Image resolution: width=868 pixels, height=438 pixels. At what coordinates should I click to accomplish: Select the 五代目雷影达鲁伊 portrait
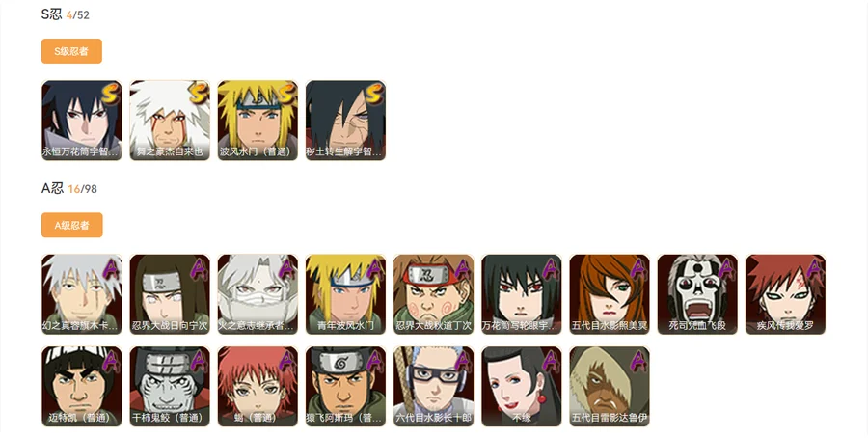[x=610, y=387]
